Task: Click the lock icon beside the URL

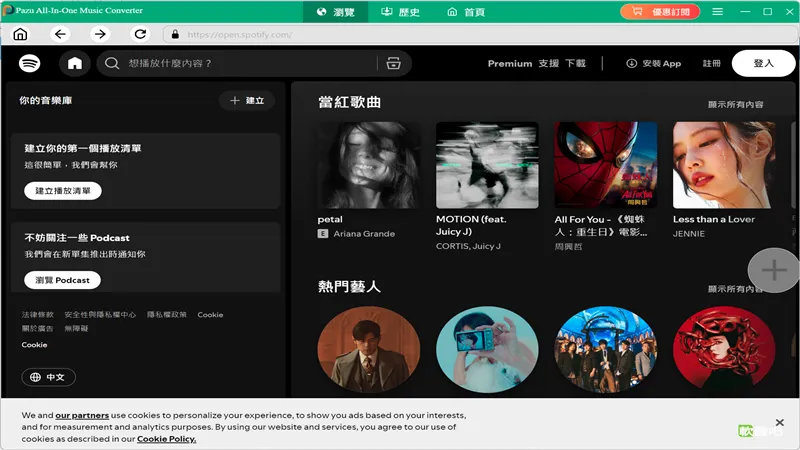Action: click(x=175, y=34)
